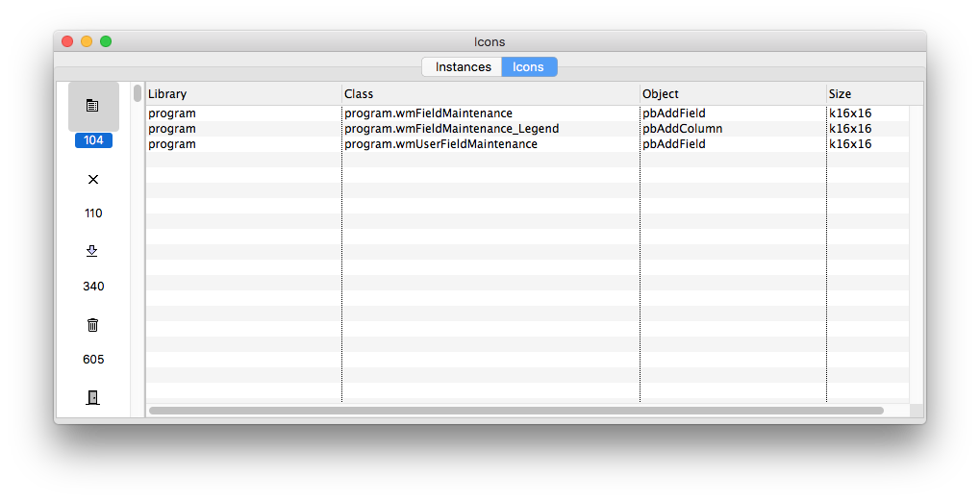Click the 605 icon ID label
Screen dimensions: 980x501
coord(93,360)
